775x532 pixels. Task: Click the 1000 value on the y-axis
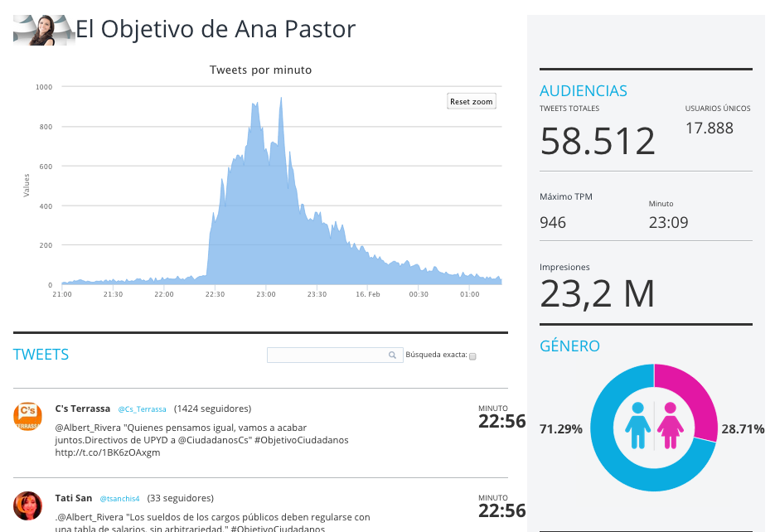44,87
